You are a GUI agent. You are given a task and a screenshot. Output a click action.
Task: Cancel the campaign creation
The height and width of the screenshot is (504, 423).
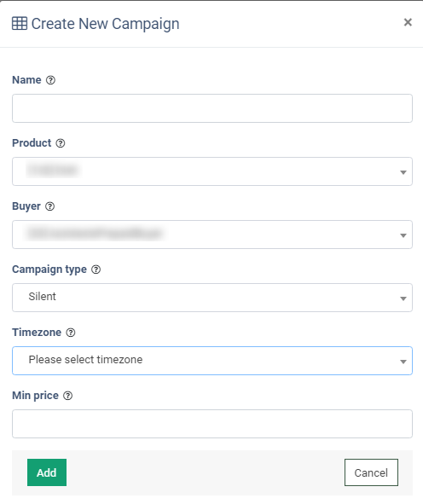click(371, 472)
